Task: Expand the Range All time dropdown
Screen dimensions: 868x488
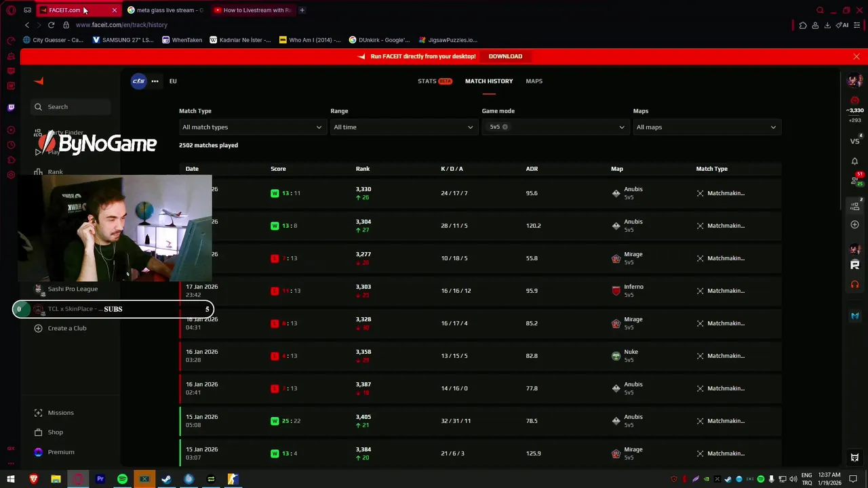Action: click(403, 127)
